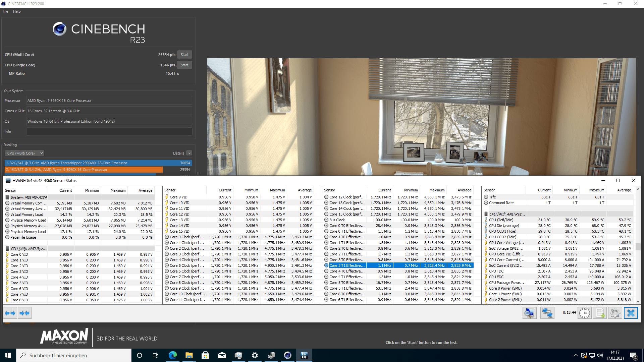
Task: Start HWiNFO sensor logging file icon
Action: pyautogui.click(x=600, y=313)
